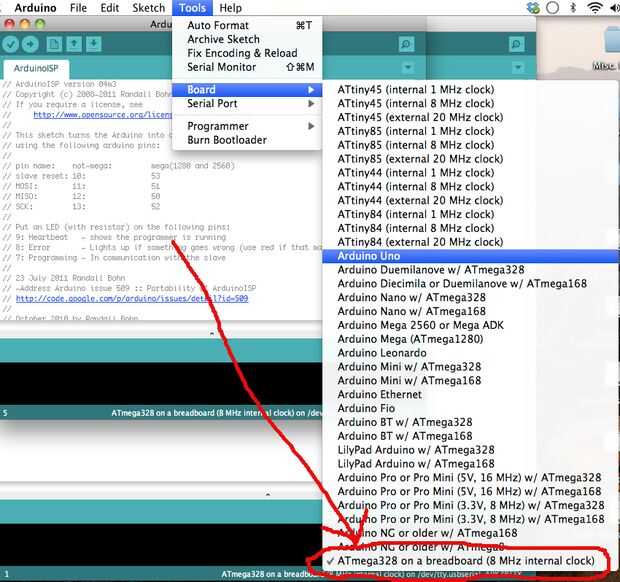This screenshot has width=620, height=582.
Task: Select Arduino Diecimila or Duemilanove w/ ATmega168
Action: pyautogui.click(x=471, y=284)
